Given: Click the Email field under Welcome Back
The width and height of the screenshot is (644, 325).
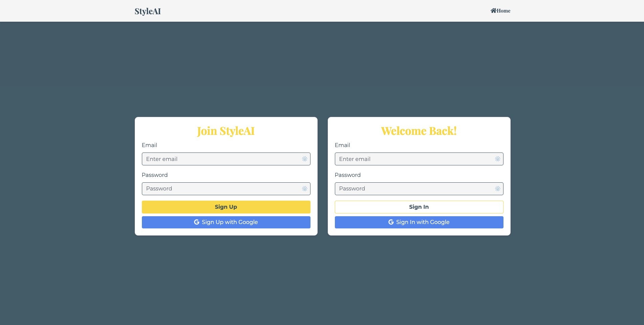Looking at the screenshot, I should tap(419, 159).
